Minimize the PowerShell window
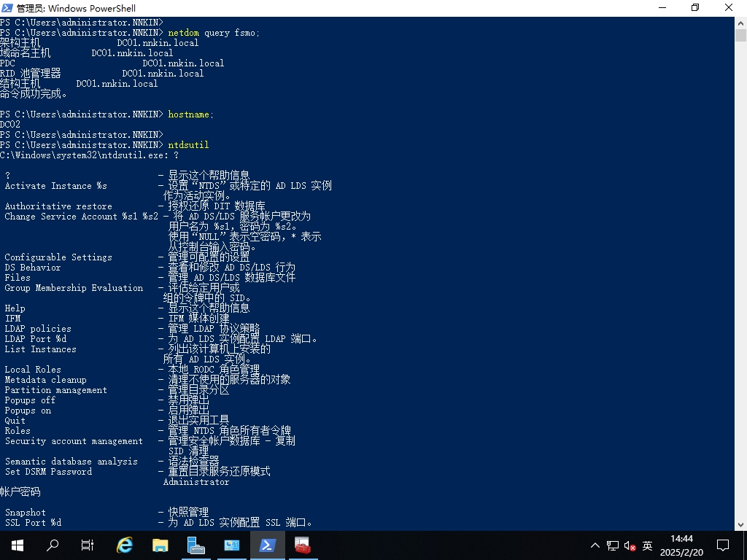Viewport: 747px width, 560px height. 662,8
